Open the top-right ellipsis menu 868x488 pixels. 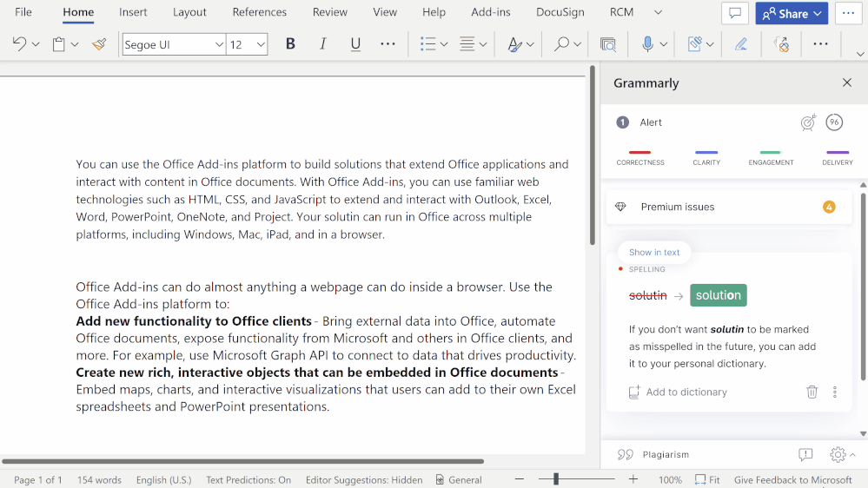coord(848,13)
